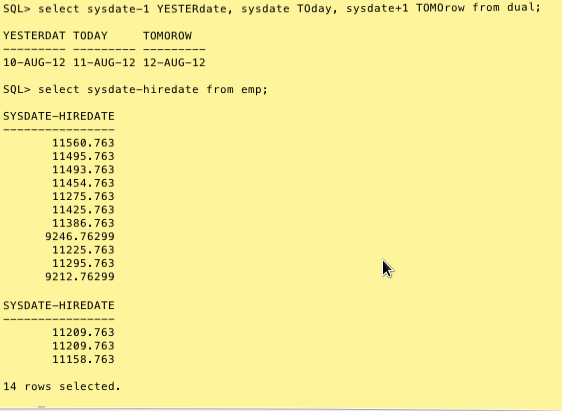The image size is (562, 411).
Task: Select the value 11225.763
Action: point(84,250)
